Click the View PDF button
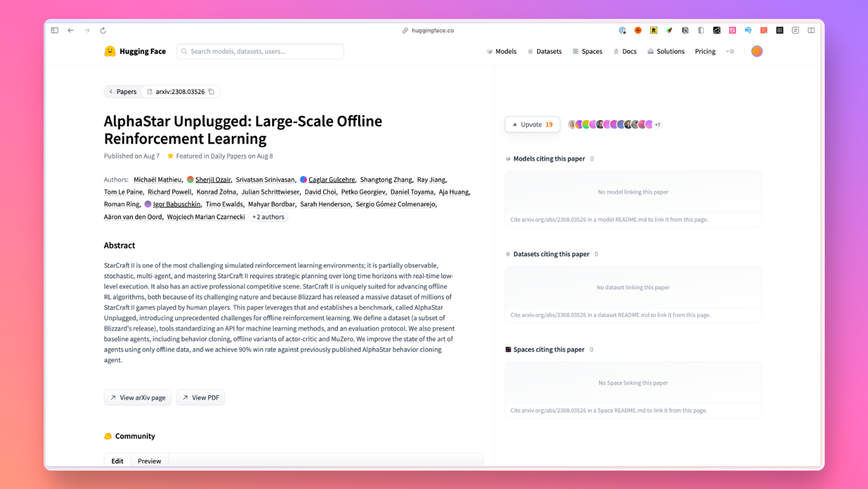Screen dimensions: 868x489 point(201,397)
